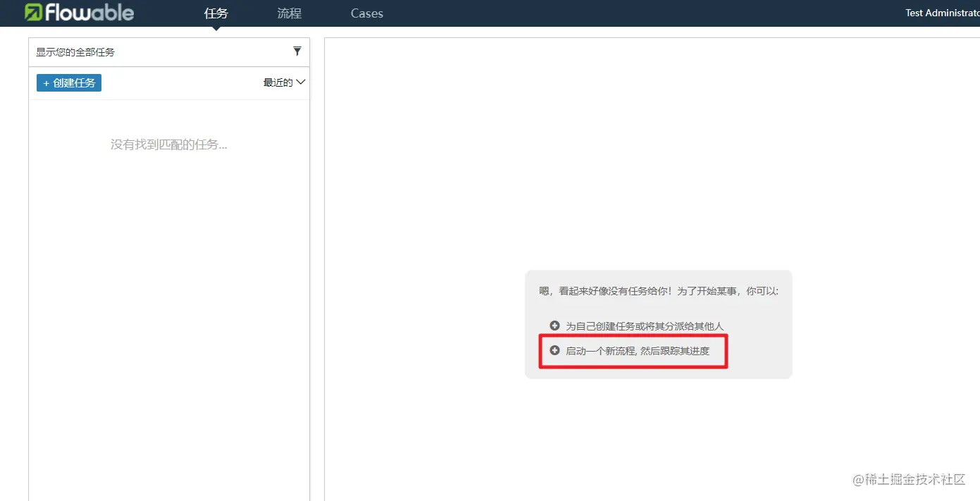Click 显示您的全部任务 filter header
The width and height of the screenshot is (980, 501).
click(169, 52)
